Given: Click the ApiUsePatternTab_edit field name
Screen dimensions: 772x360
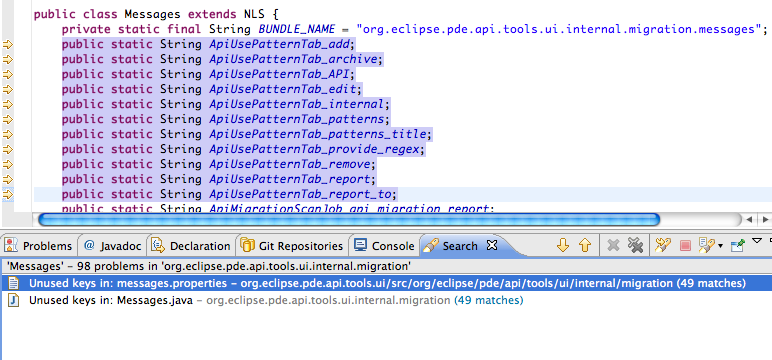Looking at the screenshot, I should pos(283,90).
